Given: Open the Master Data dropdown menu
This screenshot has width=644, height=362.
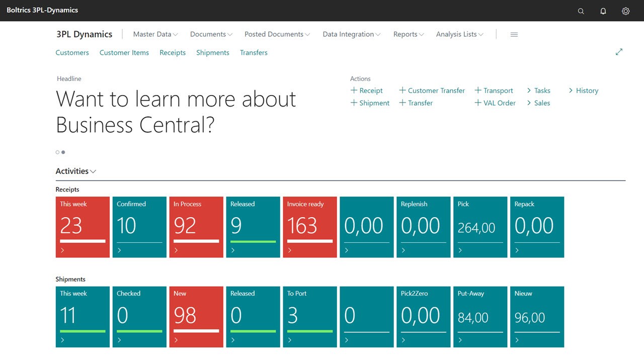Looking at the screenshot, I should click(x=155, y=34).
